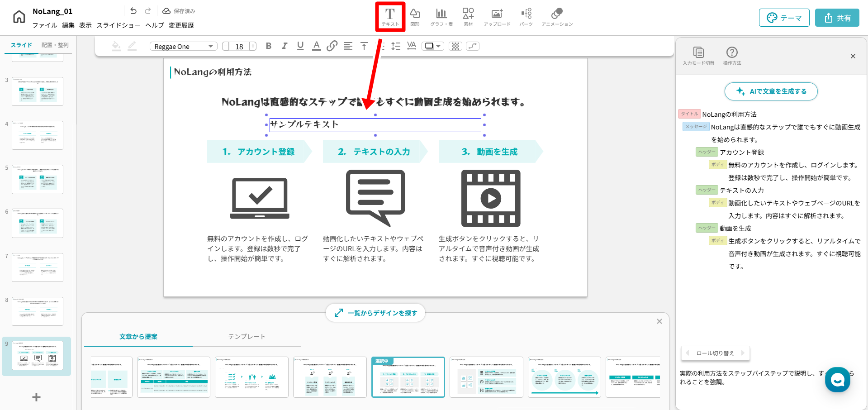Click the project title NoLang_01
This screenshot has height=410, width=868.
pos(52,11)
